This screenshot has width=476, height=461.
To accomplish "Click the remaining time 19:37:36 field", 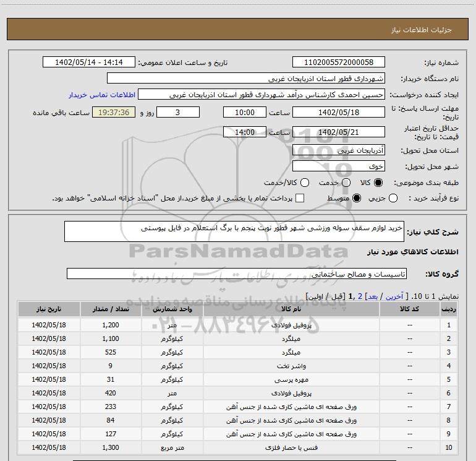I will click(x=114, y=112).
